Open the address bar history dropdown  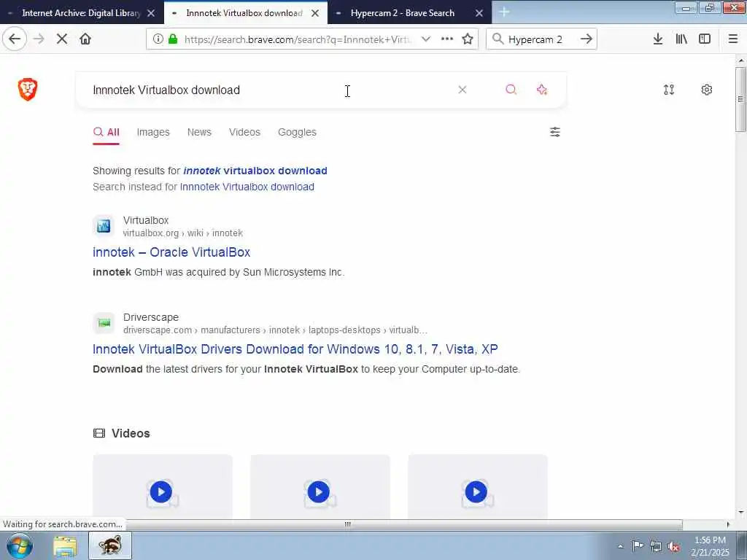point(426,39)
